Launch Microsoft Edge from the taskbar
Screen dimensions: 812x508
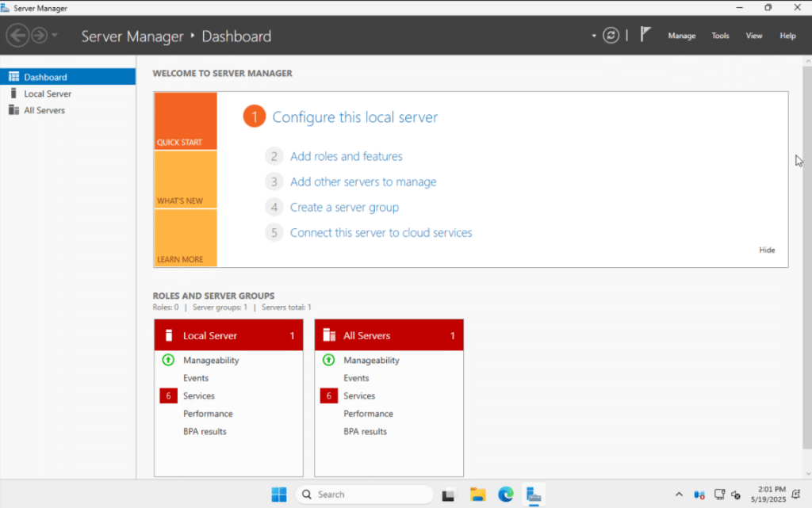[506, 495]
